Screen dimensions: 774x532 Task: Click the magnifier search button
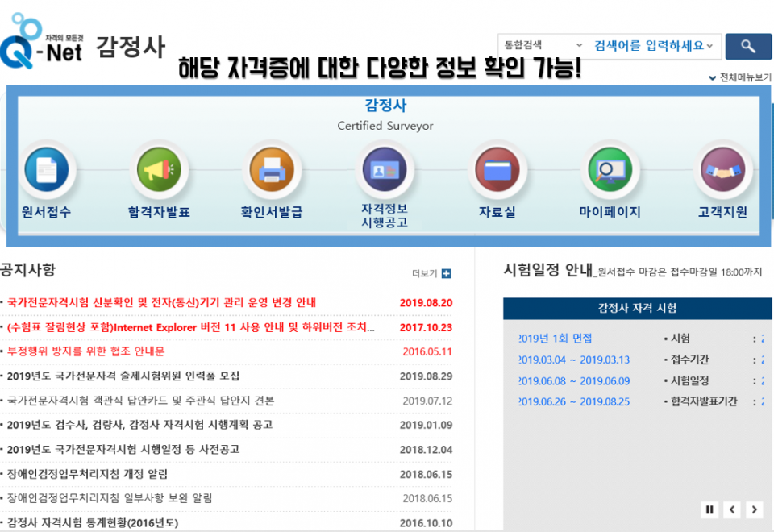pyautogui.click(x=748, y=47)
